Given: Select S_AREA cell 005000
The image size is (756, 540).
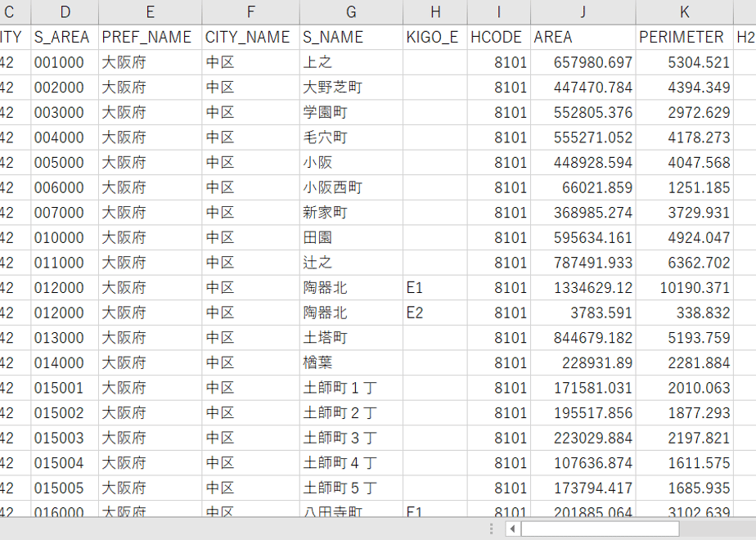Looking at the screenshot, I should [65, 163].
